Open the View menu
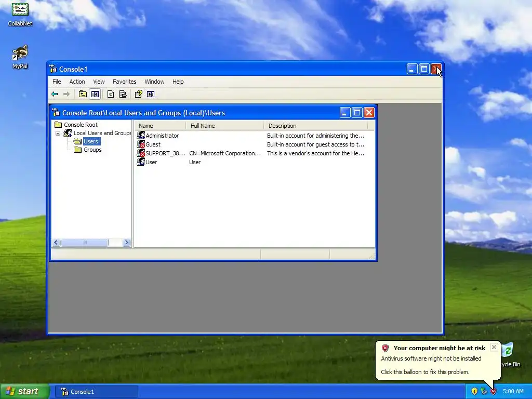The width and height of the screenshot is (532, 399). pos(99,82)
